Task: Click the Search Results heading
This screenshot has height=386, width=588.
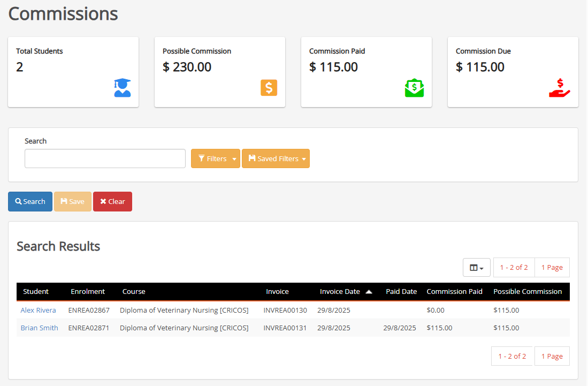Action: point(58,246)
